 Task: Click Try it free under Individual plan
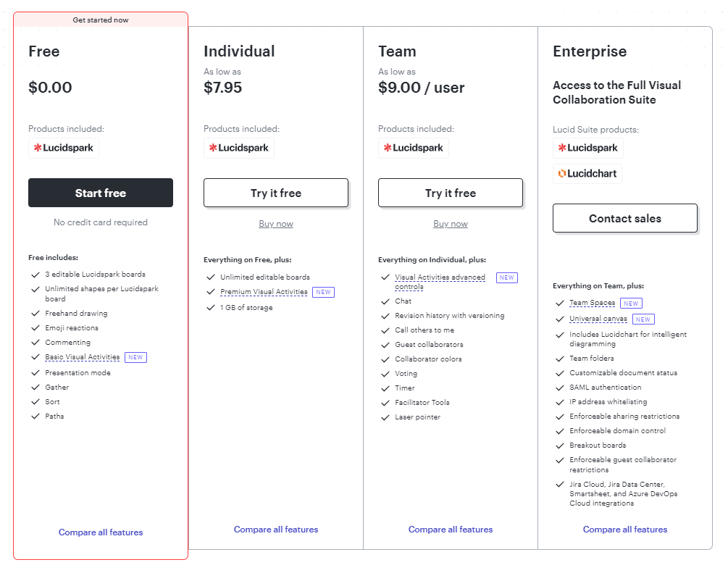point(276,193)
